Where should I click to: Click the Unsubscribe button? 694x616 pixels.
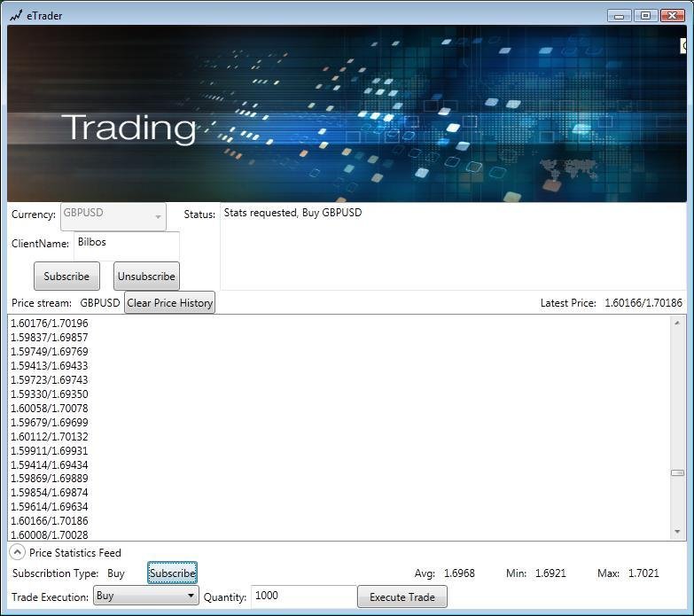[146, 277]
